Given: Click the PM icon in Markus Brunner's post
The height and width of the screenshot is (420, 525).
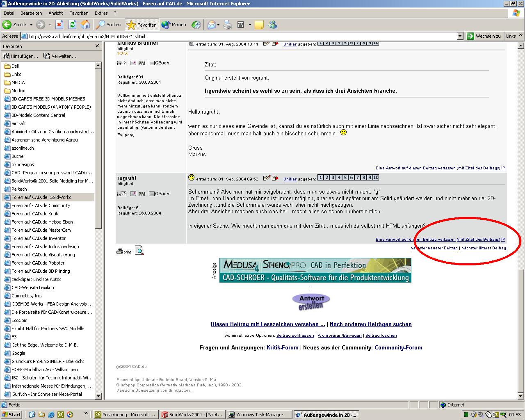Looking at the screenshot, I should (138, 63).
